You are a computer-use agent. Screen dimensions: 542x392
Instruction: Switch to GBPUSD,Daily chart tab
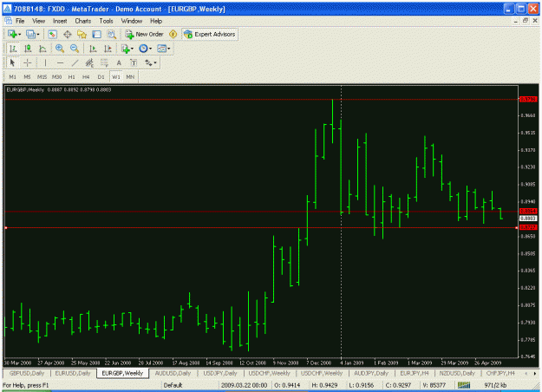tap(27, 373)
